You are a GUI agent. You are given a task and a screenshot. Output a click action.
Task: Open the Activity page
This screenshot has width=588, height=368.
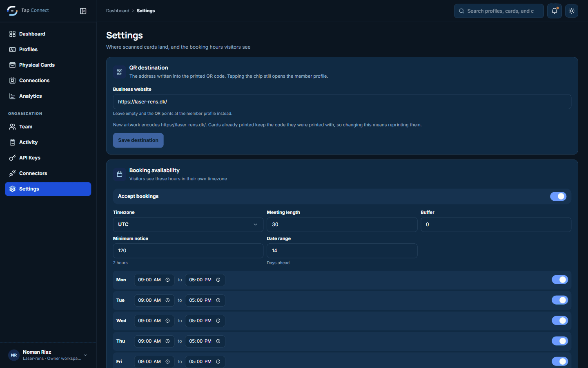(x=48, y=142)
